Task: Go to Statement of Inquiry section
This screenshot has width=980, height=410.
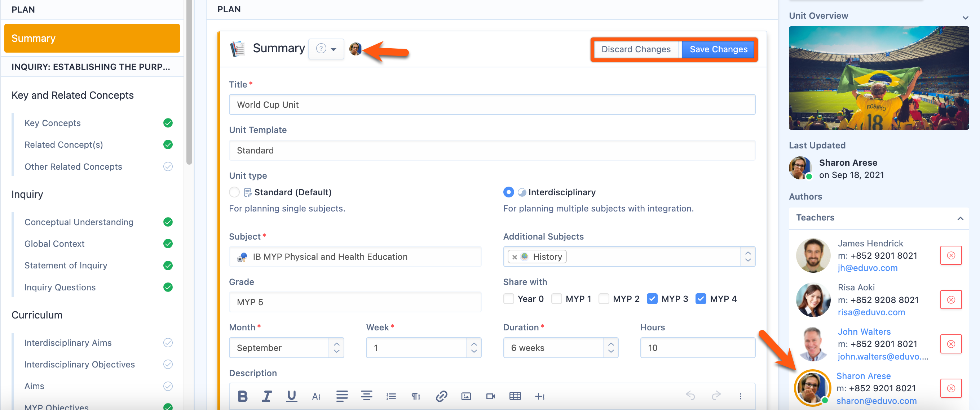Action: point(66,266)
